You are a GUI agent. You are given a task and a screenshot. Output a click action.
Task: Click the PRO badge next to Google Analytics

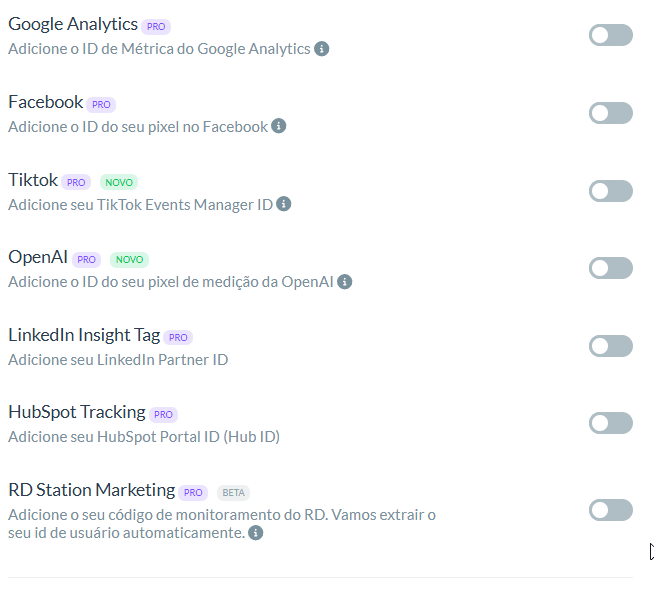pyautogui.click(x=156, y=27)
